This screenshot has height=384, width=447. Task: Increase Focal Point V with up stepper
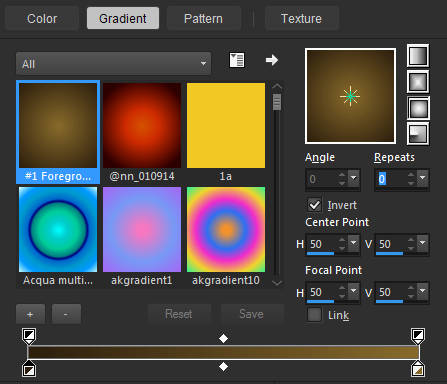coord(411,287)
